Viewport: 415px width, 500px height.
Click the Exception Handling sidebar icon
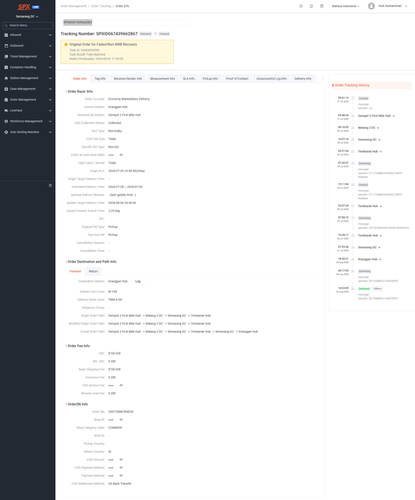pos(6,67)
